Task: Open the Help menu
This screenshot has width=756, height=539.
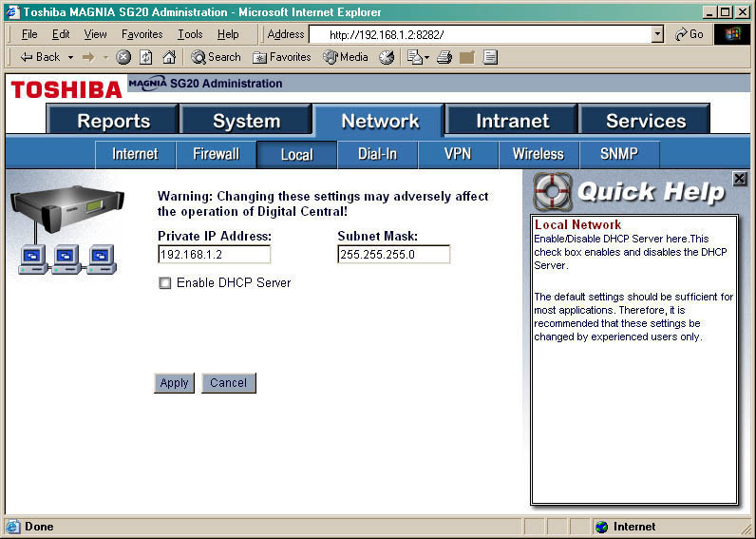Action: [x=228, y=34]
